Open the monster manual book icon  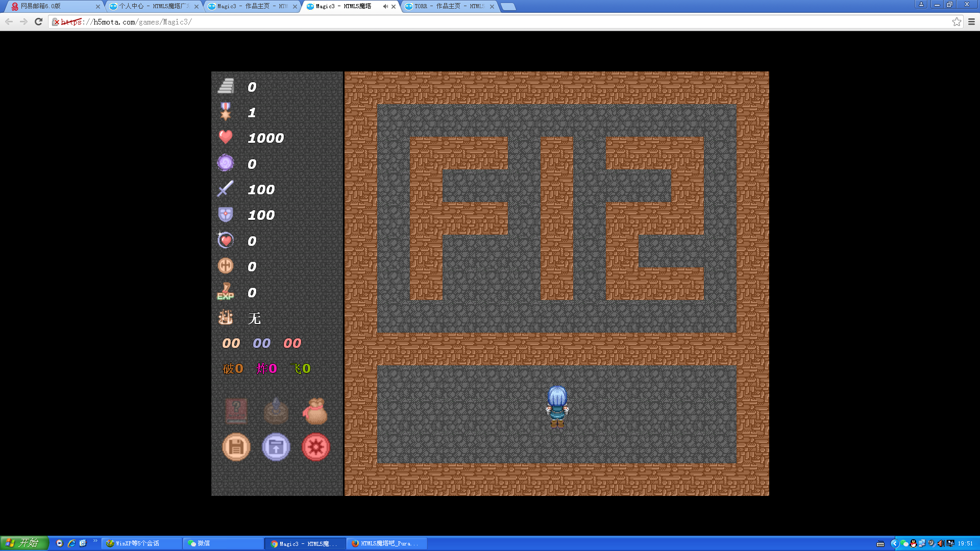coord(236,411)
